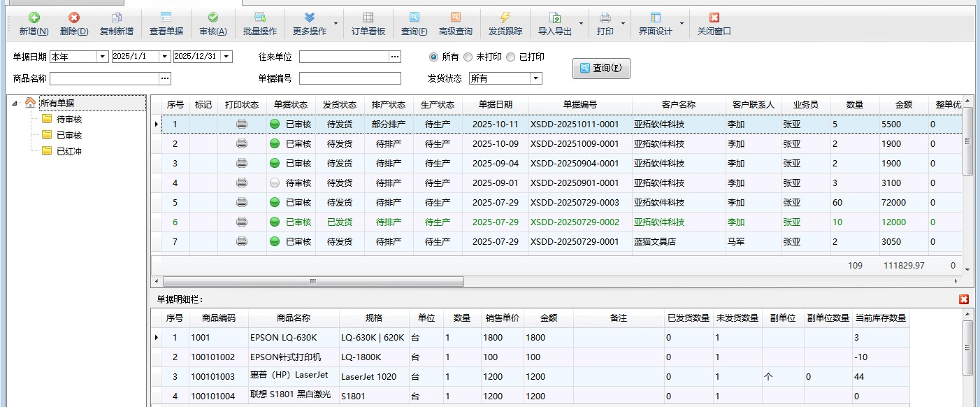
Task: Click the 高级查询 advanced search icon
Action: click(x=456, y=18)
